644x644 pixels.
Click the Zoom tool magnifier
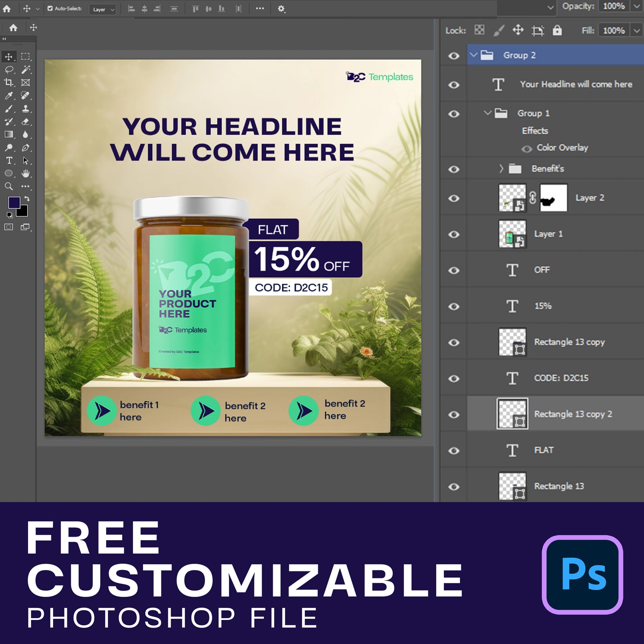[x=8, y=186]
